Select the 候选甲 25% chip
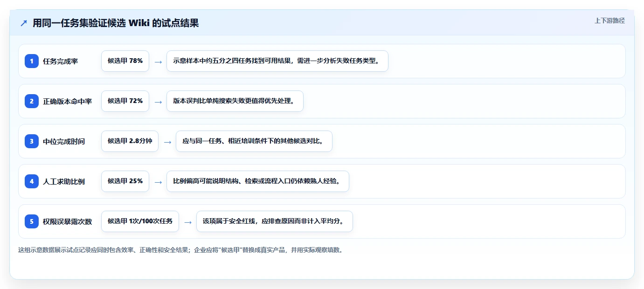Screen dimensions: 644x289 125,181
